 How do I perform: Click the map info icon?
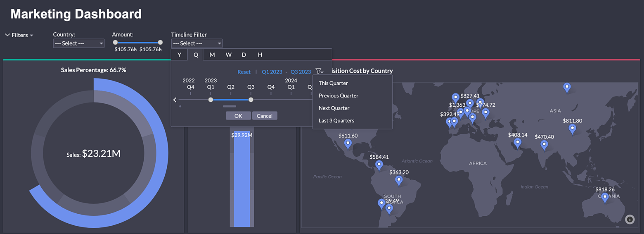tap(630, 220)
